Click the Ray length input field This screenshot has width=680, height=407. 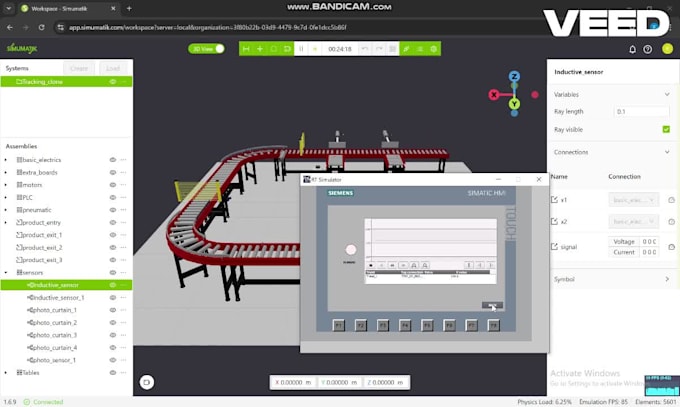point(641,112)
